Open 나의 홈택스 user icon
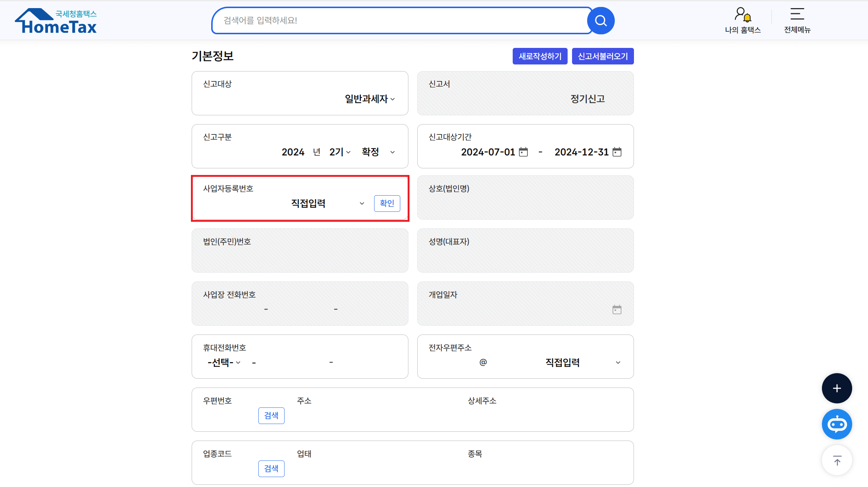 [x=742, y=15]
